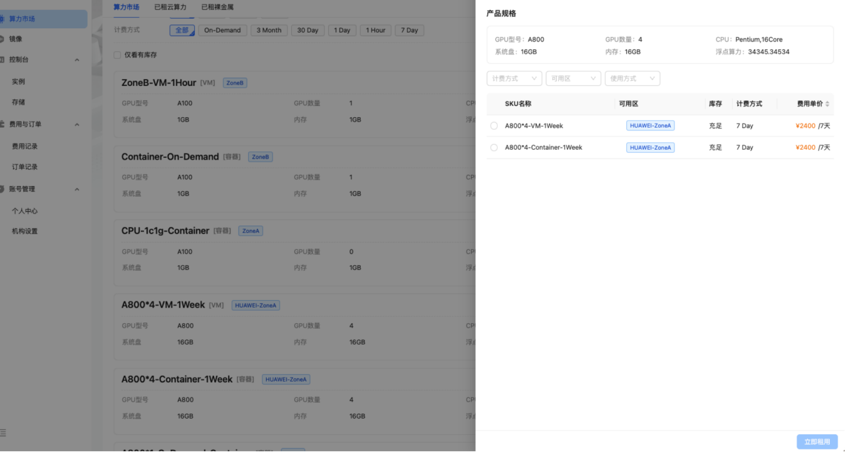
Task: Collapse the 费用与订单 sidebar group
Action: [77, 125]
